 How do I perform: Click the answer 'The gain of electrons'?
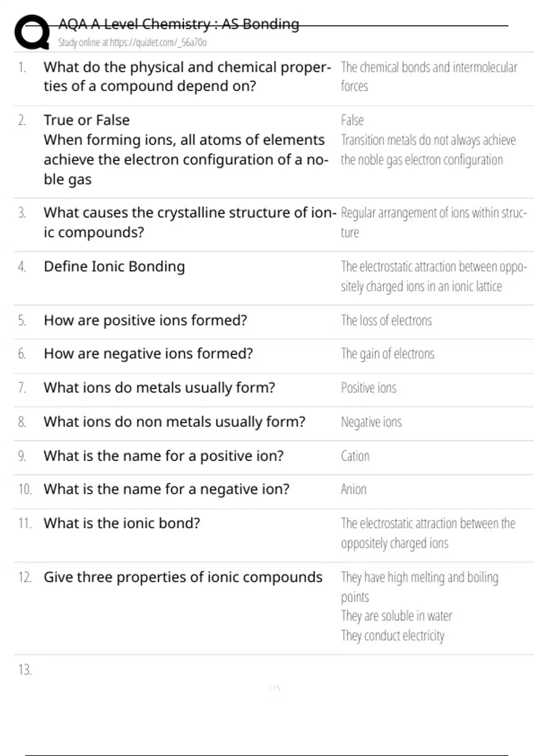coord(387,354)
